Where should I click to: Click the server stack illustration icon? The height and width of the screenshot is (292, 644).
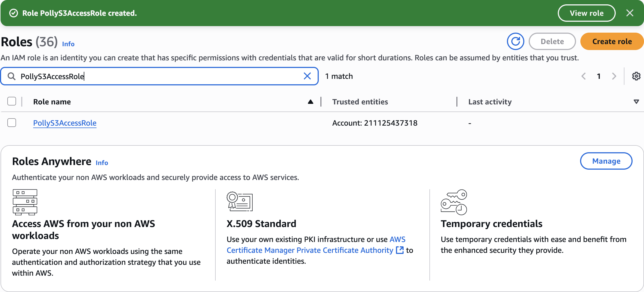pyautogui.click(x=25, y=202)
